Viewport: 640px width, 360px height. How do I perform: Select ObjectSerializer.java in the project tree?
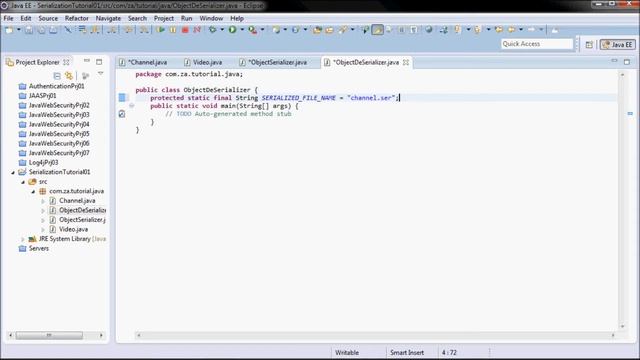(82, 220)
